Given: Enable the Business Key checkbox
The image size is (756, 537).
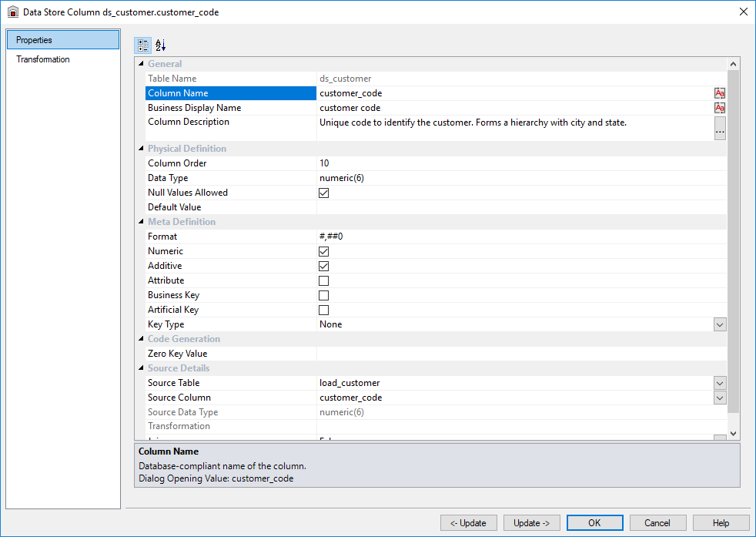Looking at the screenshot, I should click(324, 295).
